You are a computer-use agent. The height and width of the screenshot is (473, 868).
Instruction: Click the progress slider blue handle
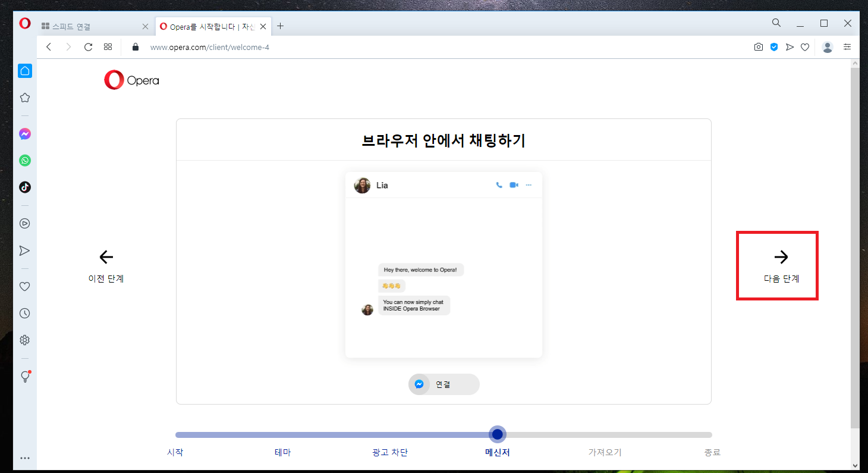(498, 435)
